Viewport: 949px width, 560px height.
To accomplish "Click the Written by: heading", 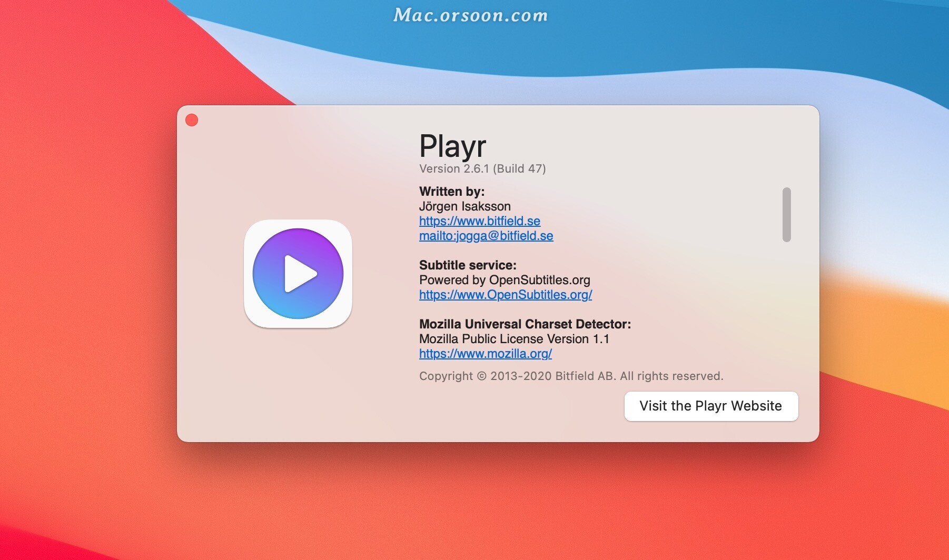I will (452, 192).
